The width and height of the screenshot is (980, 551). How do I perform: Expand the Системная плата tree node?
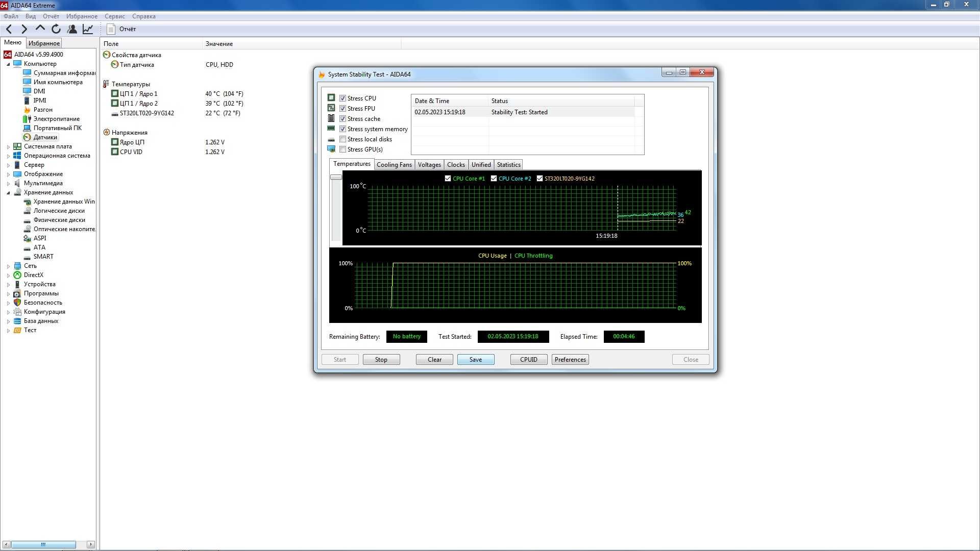click(x=8, y=147)
